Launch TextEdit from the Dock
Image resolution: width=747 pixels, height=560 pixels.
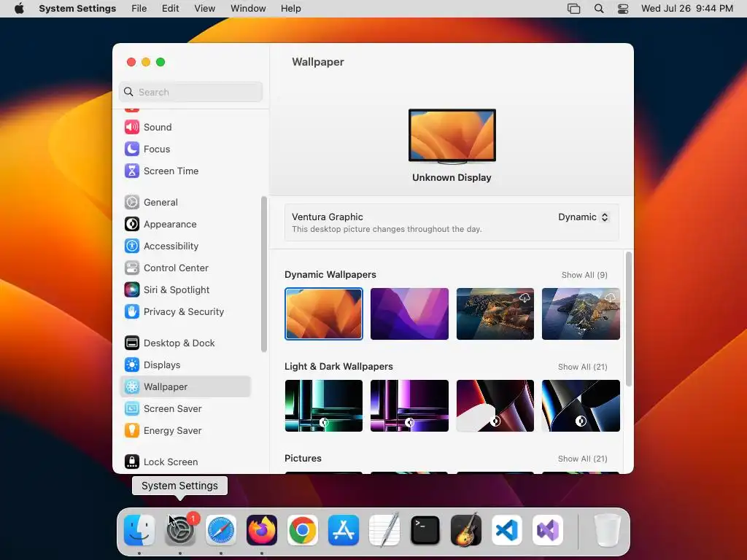click(384, 530)
